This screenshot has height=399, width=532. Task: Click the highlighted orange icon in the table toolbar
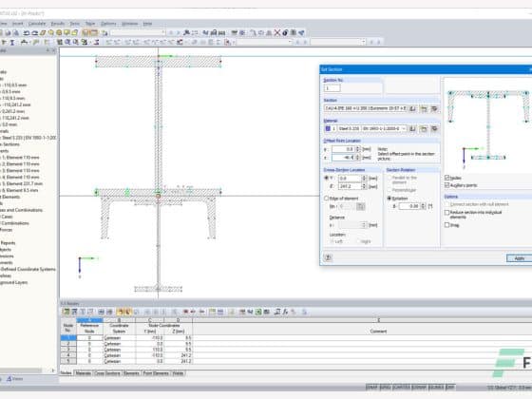120,312
